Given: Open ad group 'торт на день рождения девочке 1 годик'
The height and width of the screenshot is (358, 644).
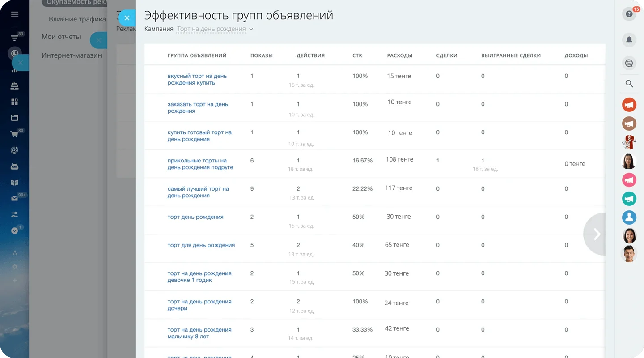Looking at the screenshot, I should (199, 277).
